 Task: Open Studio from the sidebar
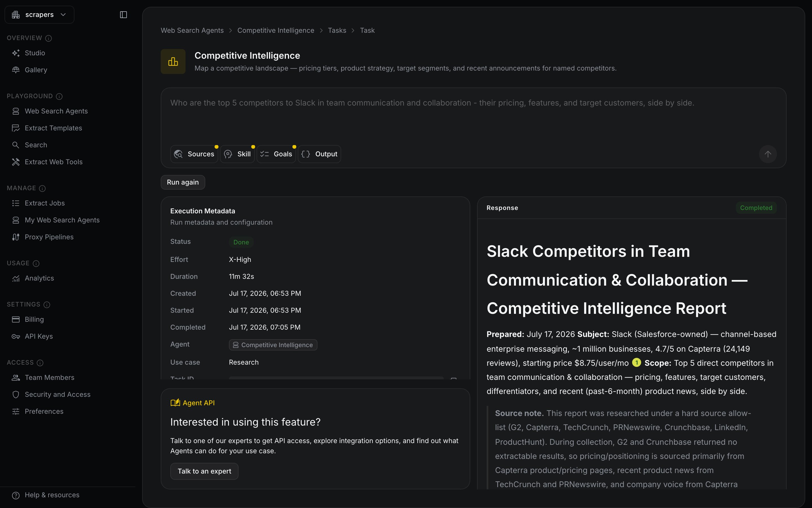pos(35,53)
